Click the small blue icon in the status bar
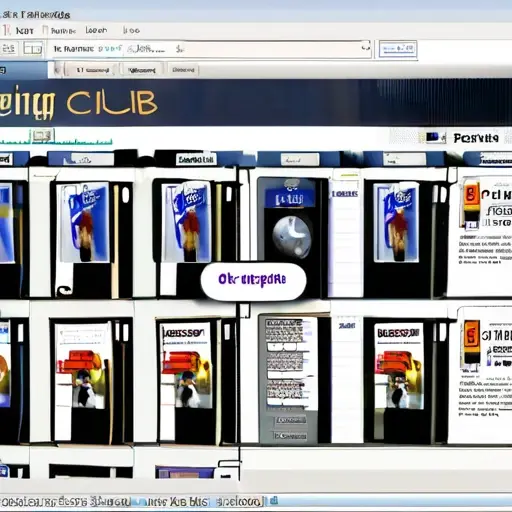Image resolution: width=512 pixels, height=512 pixels. (274, 500)
